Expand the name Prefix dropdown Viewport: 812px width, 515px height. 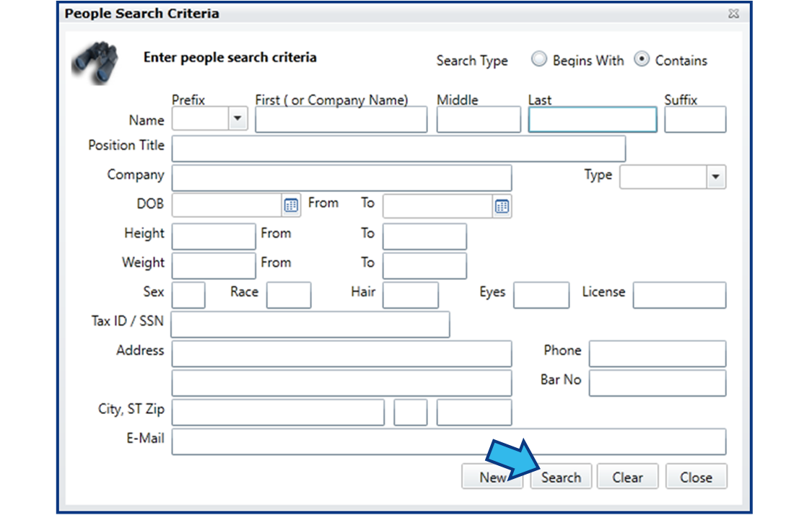pyautogui.click(x=237, y=118)
